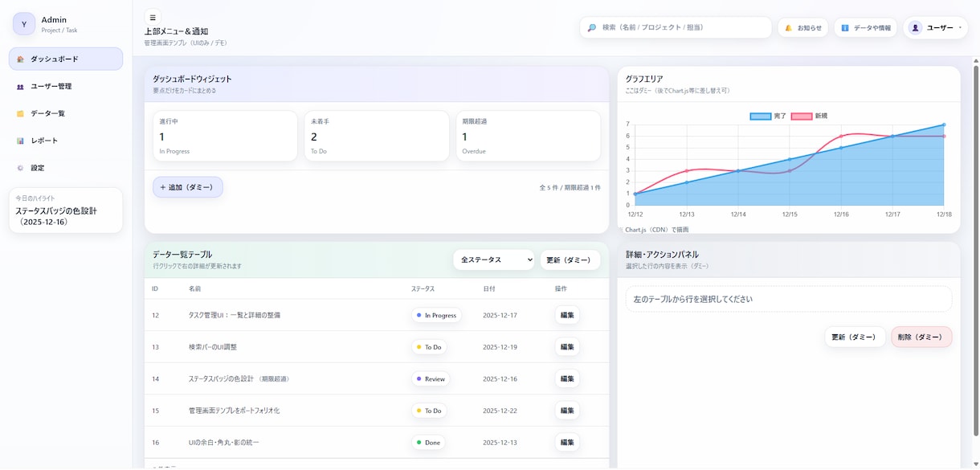This screenshot has height=470, width=980.
Task: Click the 期限超過 Overdue card
Action: (529, 136)
